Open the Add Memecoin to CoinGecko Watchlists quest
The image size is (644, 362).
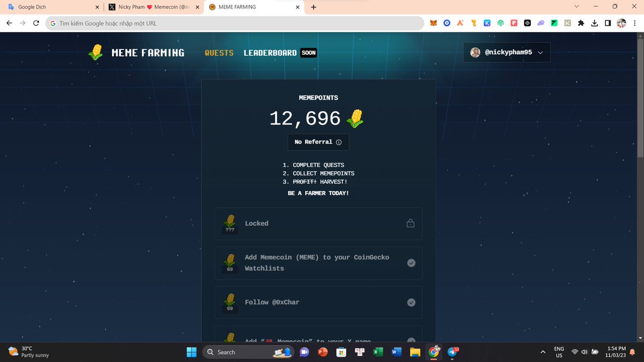pos(318,263)
